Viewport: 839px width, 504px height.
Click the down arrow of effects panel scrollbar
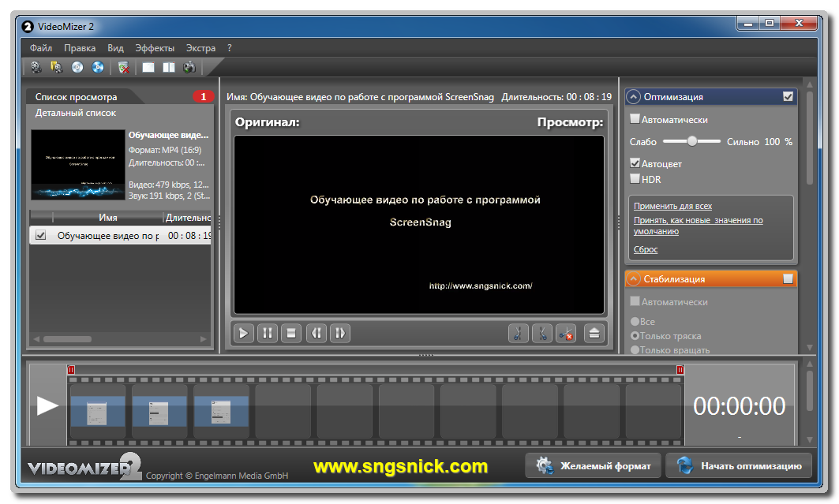(810, 347)
